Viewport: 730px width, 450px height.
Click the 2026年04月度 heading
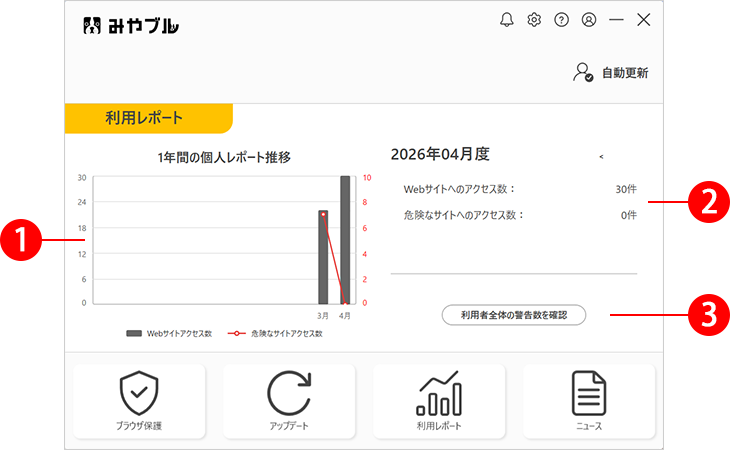coord(440,154)
